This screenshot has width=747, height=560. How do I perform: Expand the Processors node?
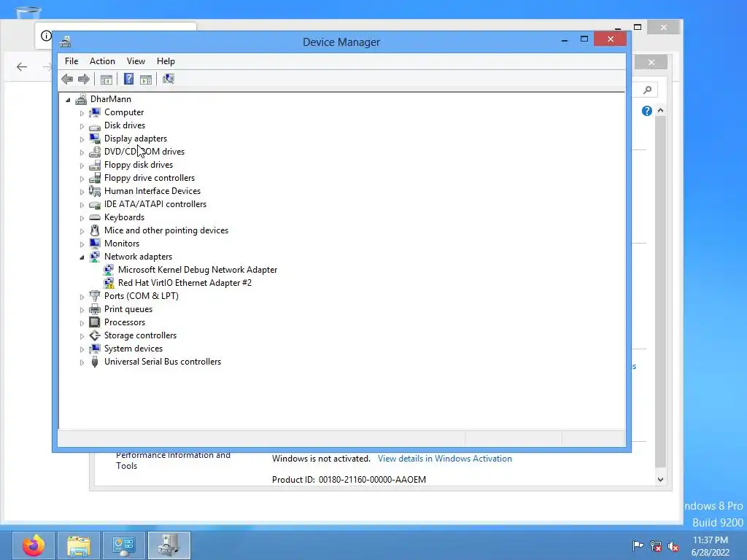click(x=82, y=323)
